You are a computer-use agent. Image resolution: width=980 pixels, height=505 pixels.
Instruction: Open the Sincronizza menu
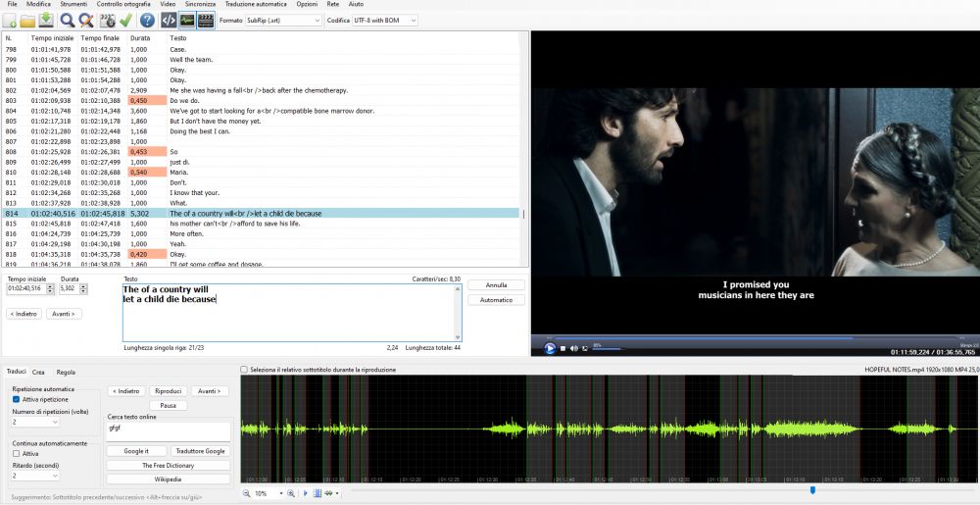click(x=201, y=4)
